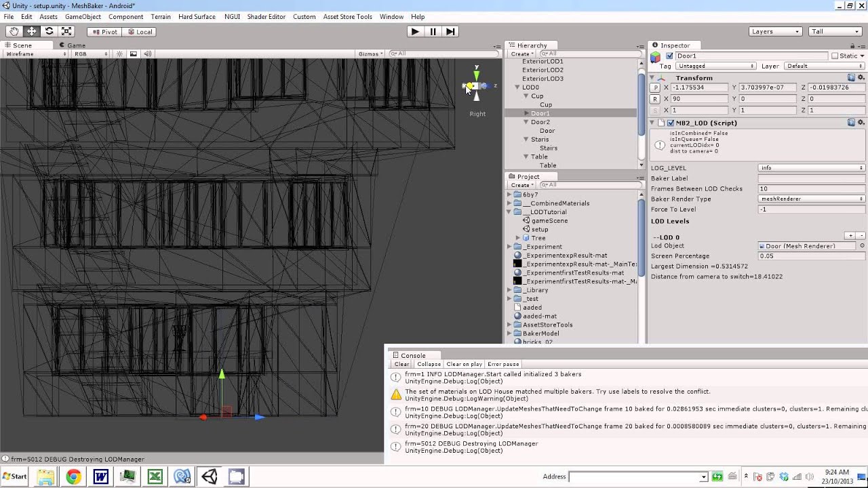Screen dimensions: 868x488
Task: Click the Step forward button
Action: pos(450,31)
